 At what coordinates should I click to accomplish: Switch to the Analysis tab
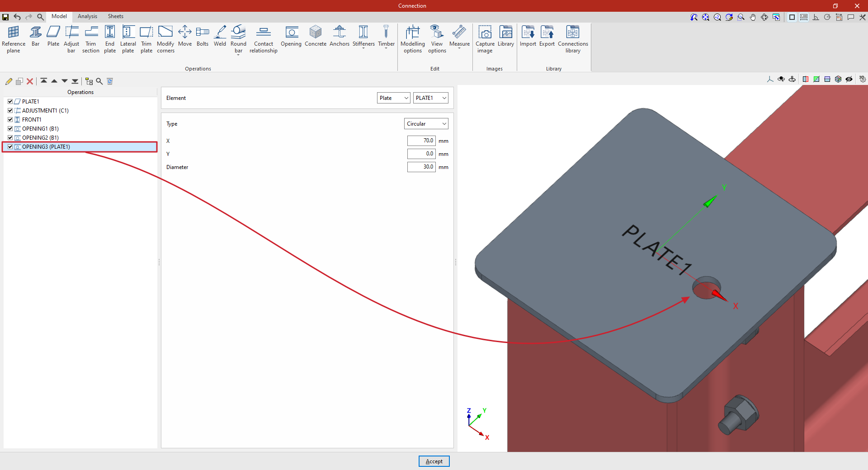87,16
